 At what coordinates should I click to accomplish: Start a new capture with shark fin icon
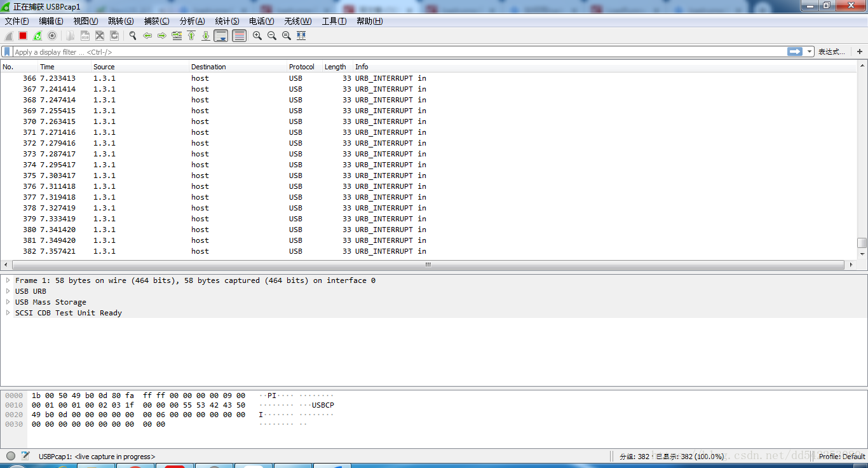(9, 36)
